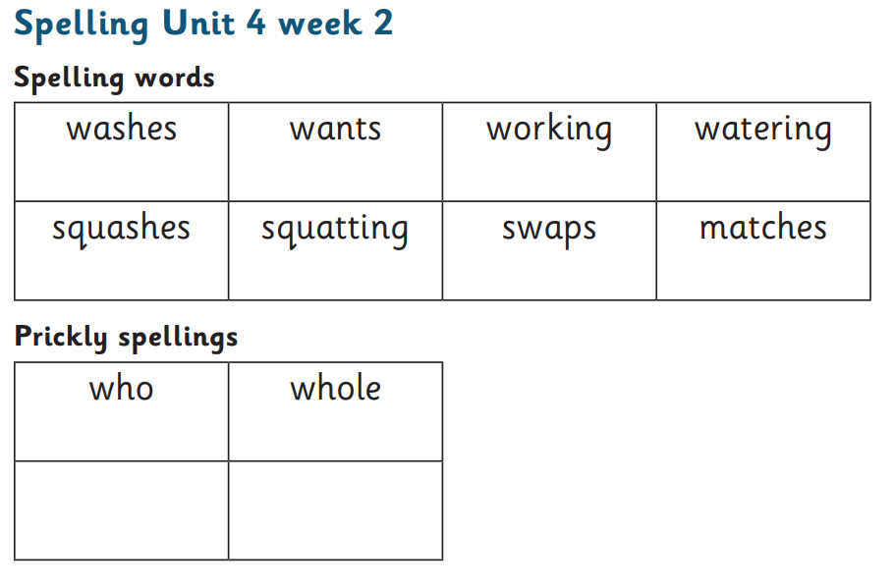Click the word "working" in the table
Screen dimensions: 895x588
pyautogui.click(x=548, y=131)
